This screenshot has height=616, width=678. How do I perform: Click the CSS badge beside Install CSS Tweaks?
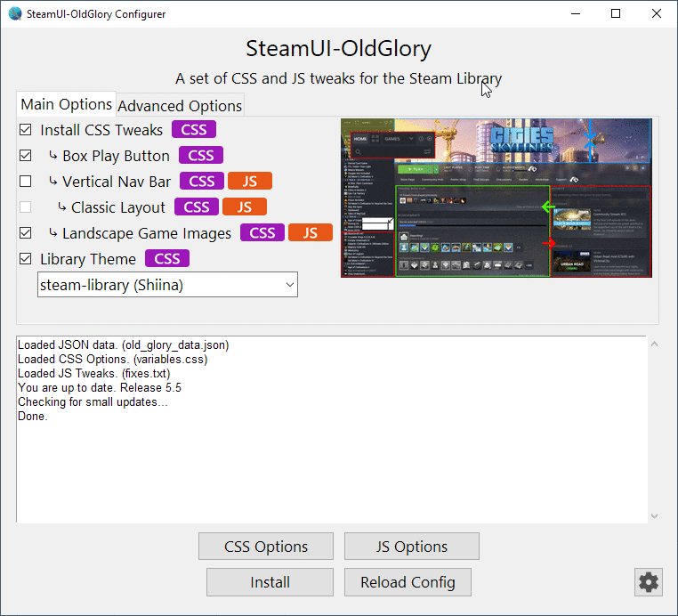coord(194,129)
